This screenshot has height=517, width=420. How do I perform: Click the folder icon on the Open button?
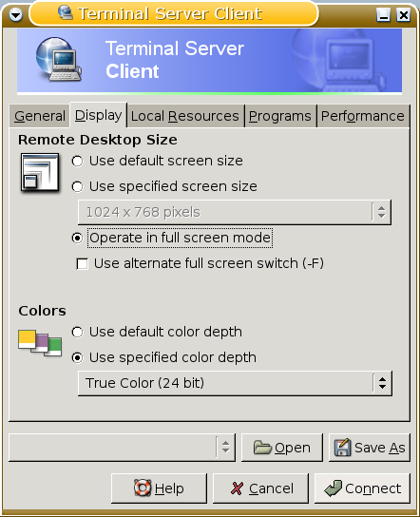[262, 448]
